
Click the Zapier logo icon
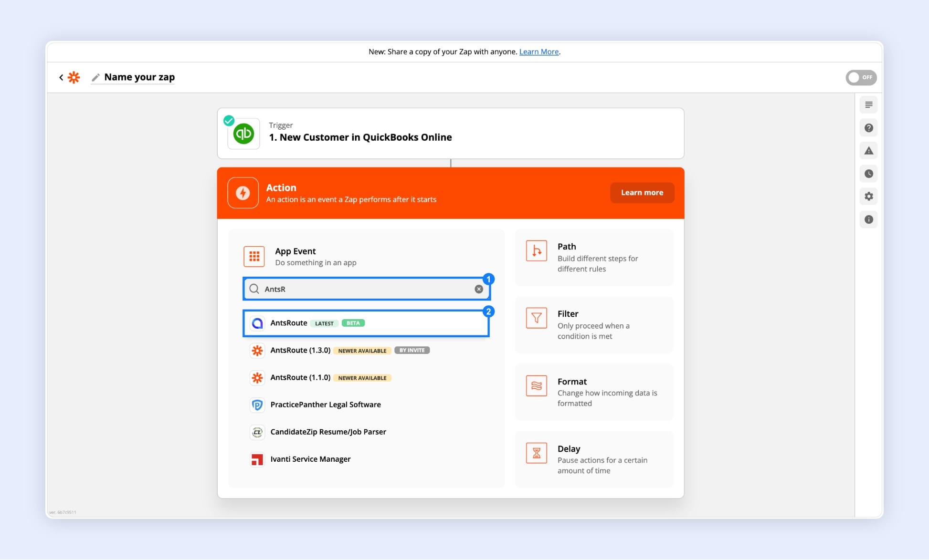pyautogui.click(x=74, y=77)
